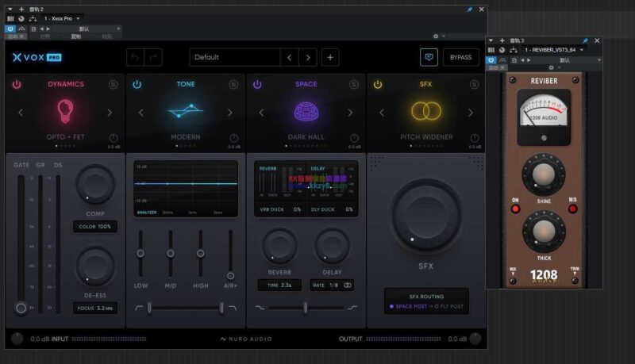Click the Reviber TRIM small knob
The height and width of the screenshot is (364, 635).
[575, 281]
